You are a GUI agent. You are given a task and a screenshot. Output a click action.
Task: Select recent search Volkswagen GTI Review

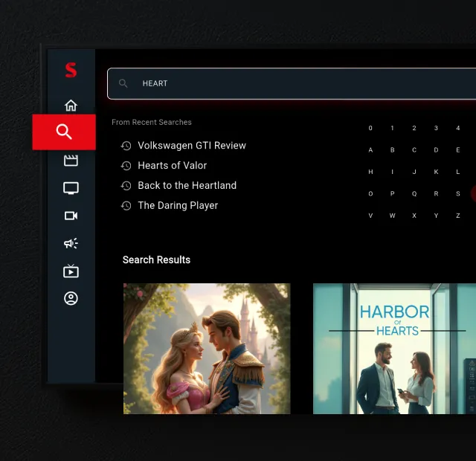coord(191,146)
